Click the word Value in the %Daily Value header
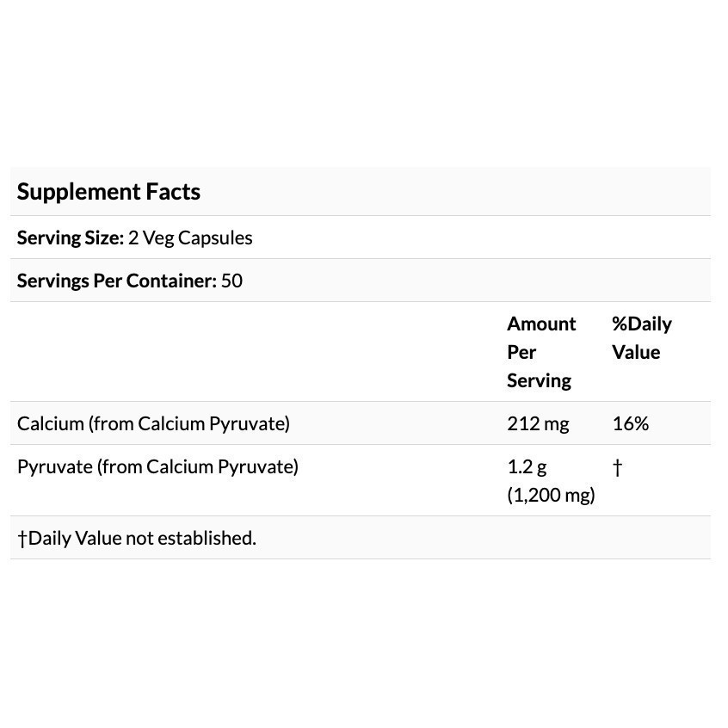Screen dimensions: 728x728 pyautogui.click(x=636, y=352)
